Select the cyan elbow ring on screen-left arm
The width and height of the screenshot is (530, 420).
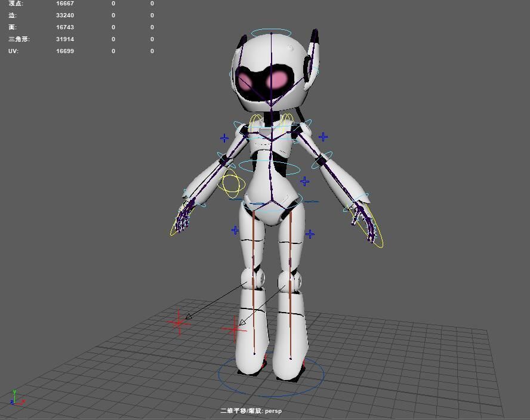click(x=226, y=160)
